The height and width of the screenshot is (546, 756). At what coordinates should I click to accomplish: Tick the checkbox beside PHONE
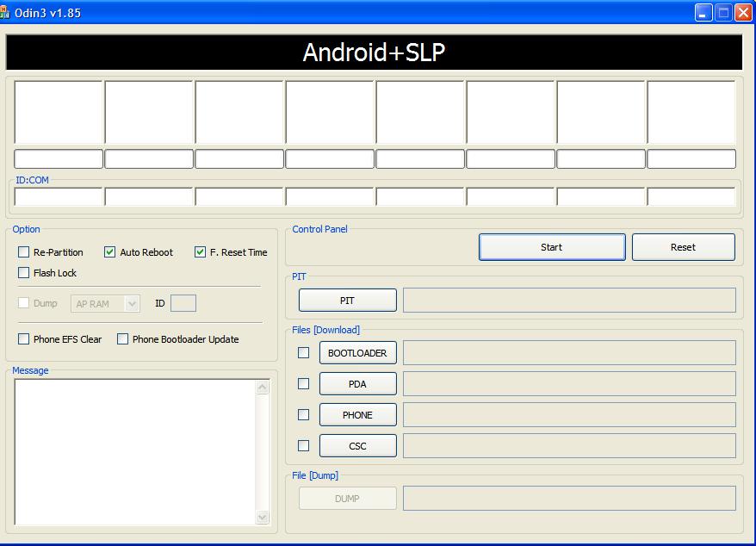coord(304,414)
